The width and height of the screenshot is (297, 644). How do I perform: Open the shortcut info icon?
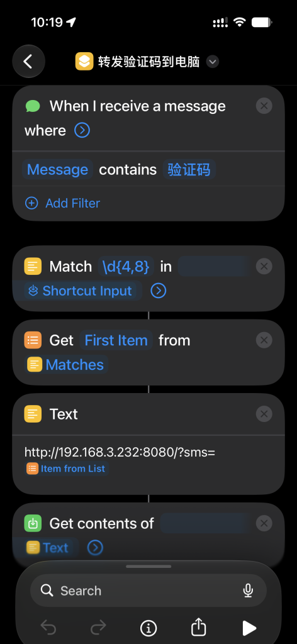[x=148, y=628]
